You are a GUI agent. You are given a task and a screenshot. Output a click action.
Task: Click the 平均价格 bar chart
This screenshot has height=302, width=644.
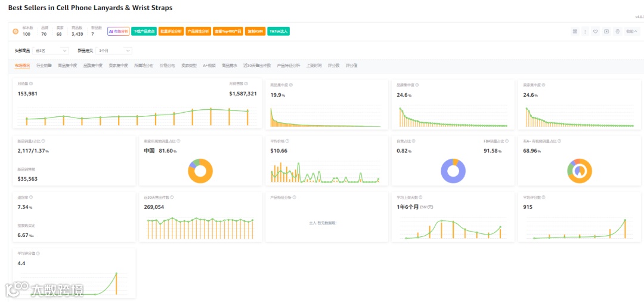point(325,172)
